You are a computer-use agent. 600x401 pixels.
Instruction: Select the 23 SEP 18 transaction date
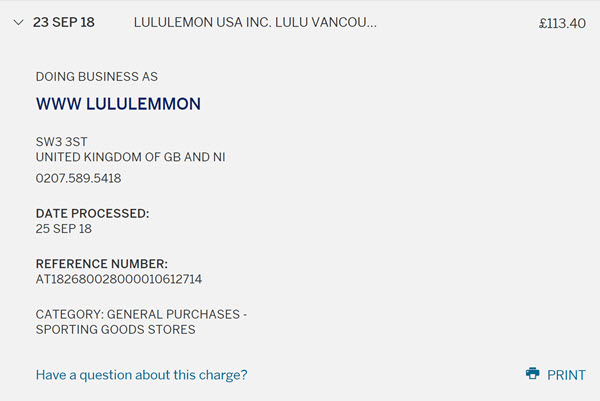[64, 22]
